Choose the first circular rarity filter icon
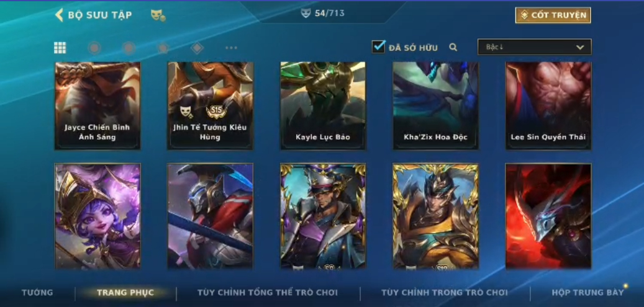Viewport: 644px width, 307px height. tap(94, 48)
